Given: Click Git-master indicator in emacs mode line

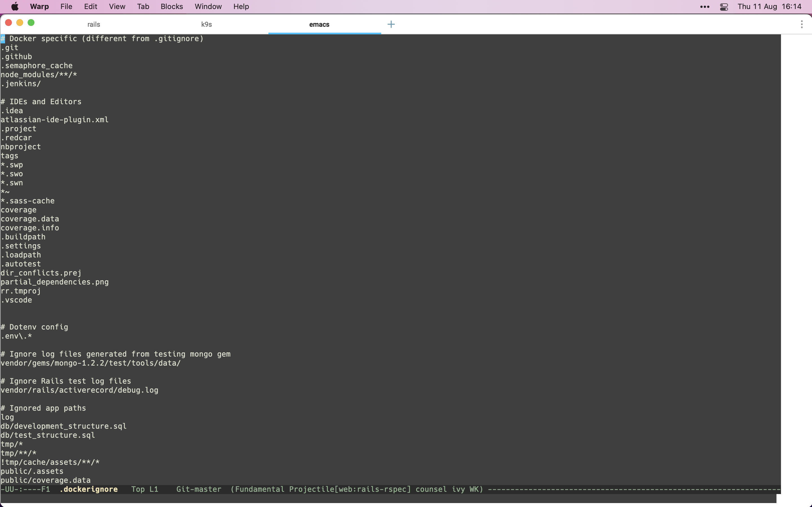Looking at the screenshot, I should click(x=198, y=489).
